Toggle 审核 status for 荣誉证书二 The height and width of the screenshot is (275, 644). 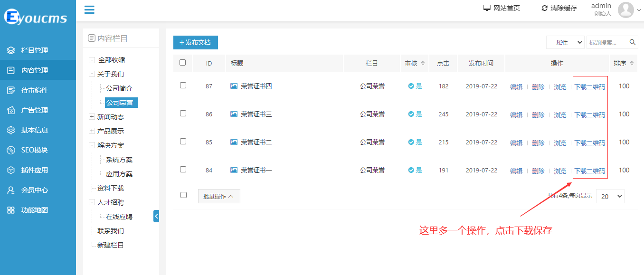[x=415, y=142]
